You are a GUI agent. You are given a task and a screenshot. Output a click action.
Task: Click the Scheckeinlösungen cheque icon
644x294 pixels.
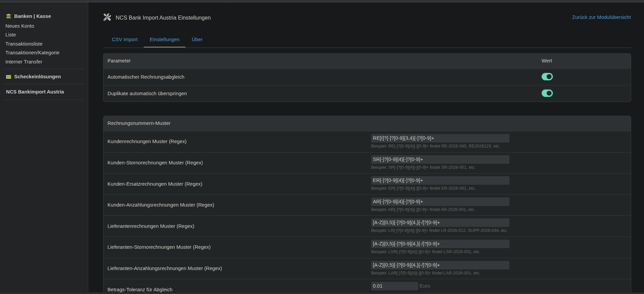[8, 77]
